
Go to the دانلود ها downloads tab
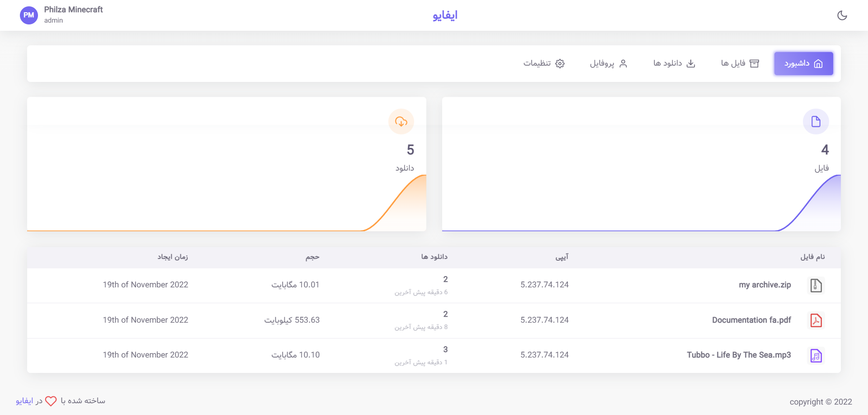click(x=674, y=63)
